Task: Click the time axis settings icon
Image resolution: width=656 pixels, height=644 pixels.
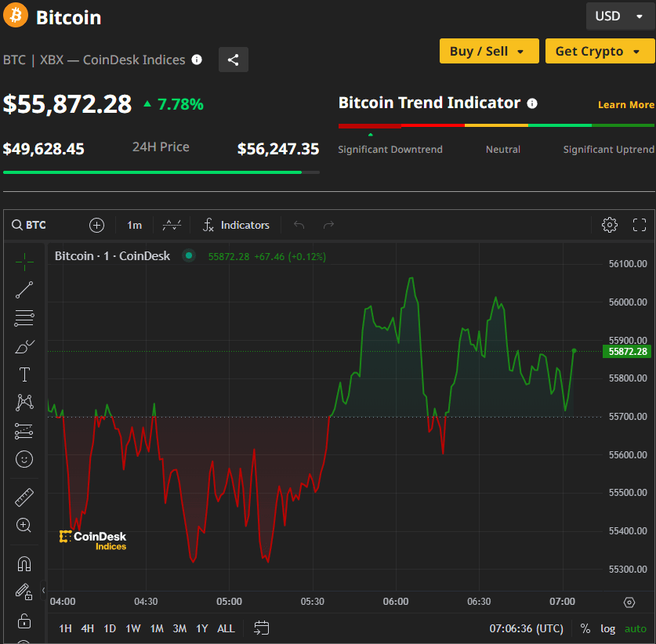Action: (x=629, y=602)
